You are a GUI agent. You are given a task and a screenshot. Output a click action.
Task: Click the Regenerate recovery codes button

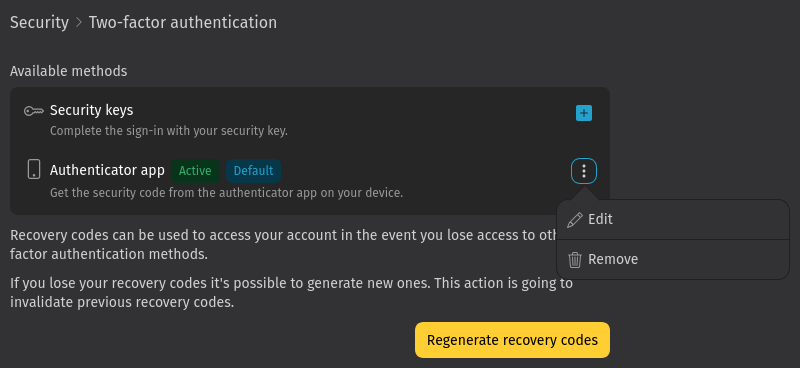tap(512, 340)
